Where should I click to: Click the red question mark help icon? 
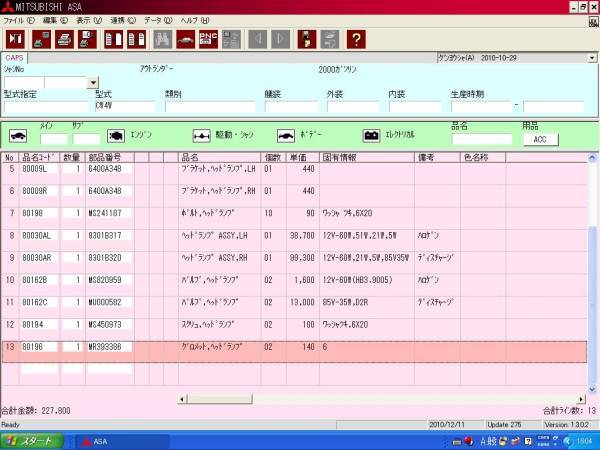coord(356,39)
